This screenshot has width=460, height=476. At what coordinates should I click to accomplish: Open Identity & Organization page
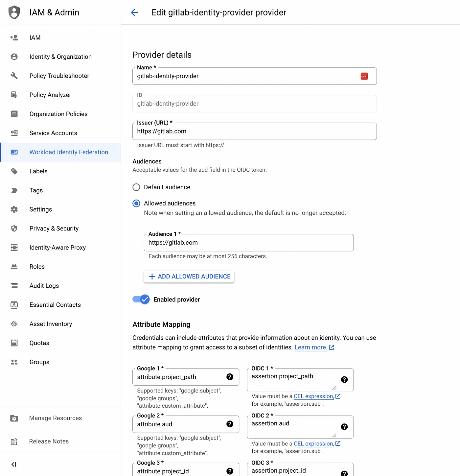pyautogui.click(x=60, y=57)
